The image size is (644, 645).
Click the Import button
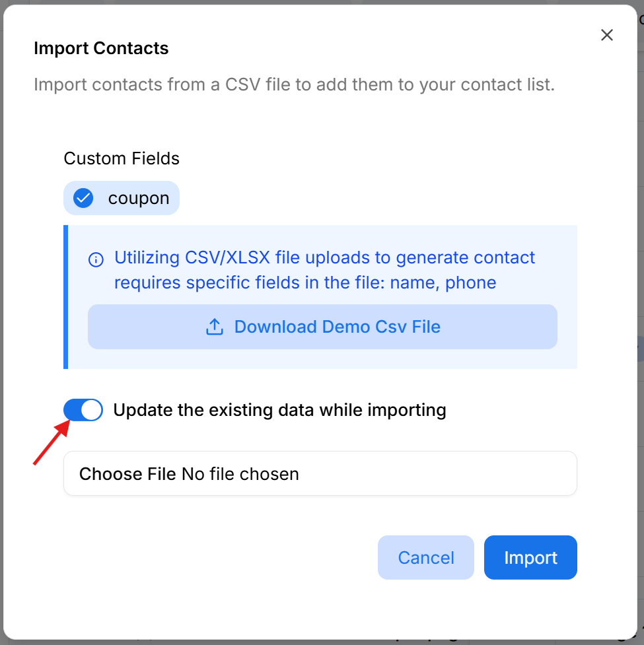point(530,557)
